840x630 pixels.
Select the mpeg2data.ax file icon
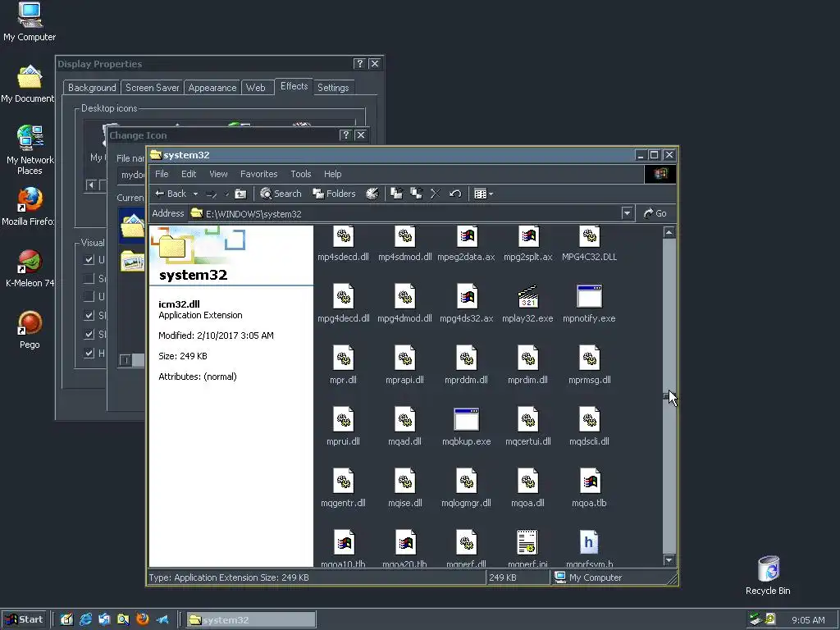467,237
